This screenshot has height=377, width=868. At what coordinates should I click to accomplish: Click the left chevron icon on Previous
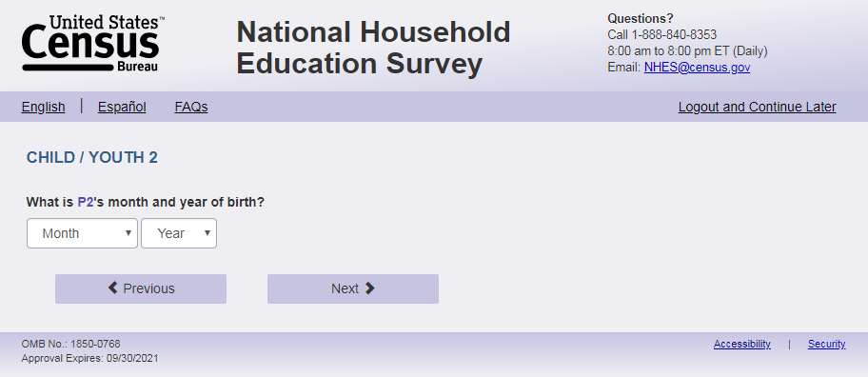pyautogui.click(x=113, y=288)
